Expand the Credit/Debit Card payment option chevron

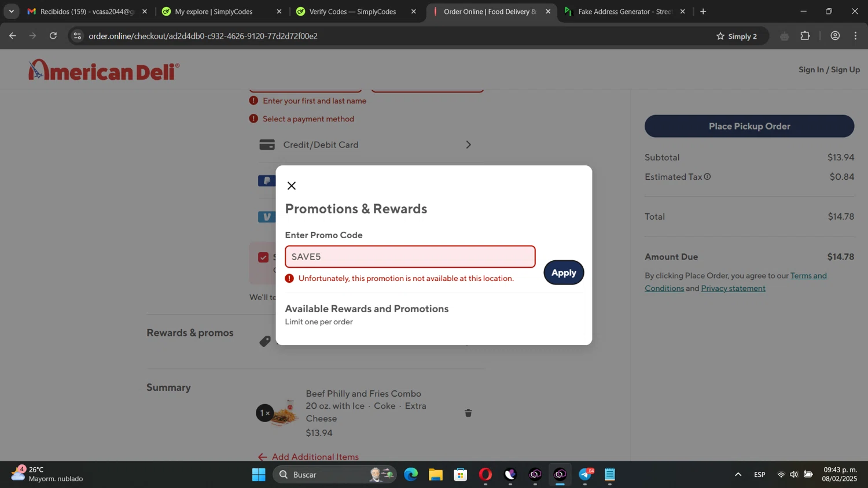pyautogui.click(x=469, y=145)
